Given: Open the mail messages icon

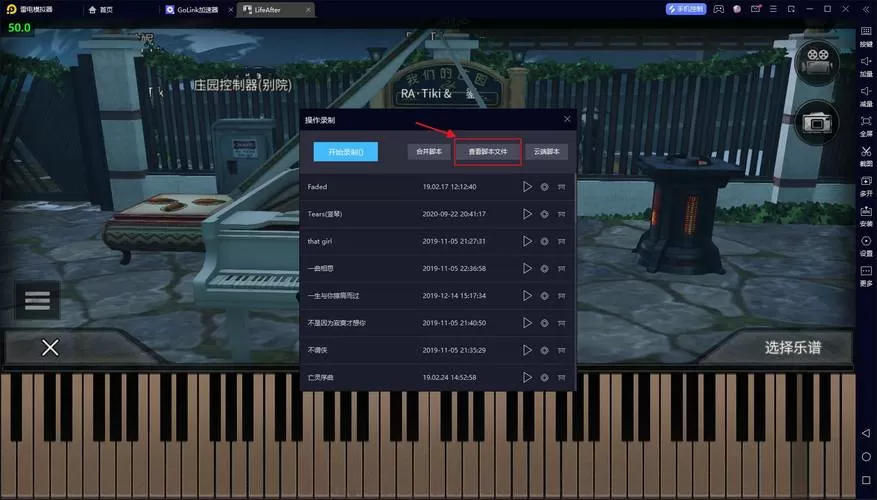Looking at the screenshot, I should coord(756,9).
